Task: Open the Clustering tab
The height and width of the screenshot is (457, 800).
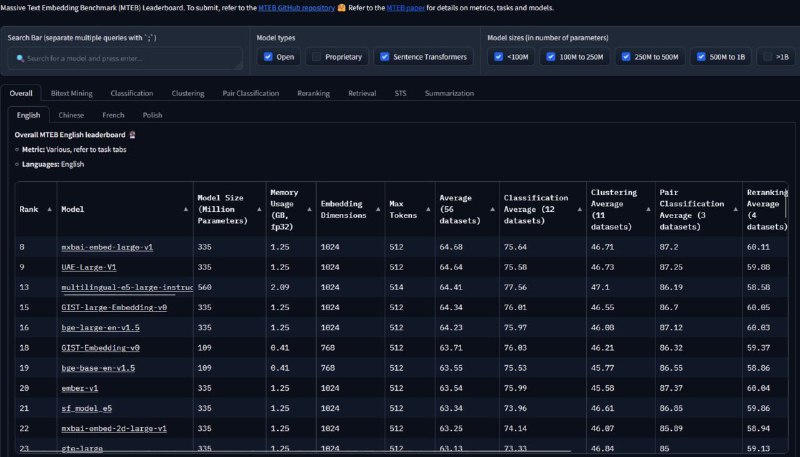Action: point(188,93)
